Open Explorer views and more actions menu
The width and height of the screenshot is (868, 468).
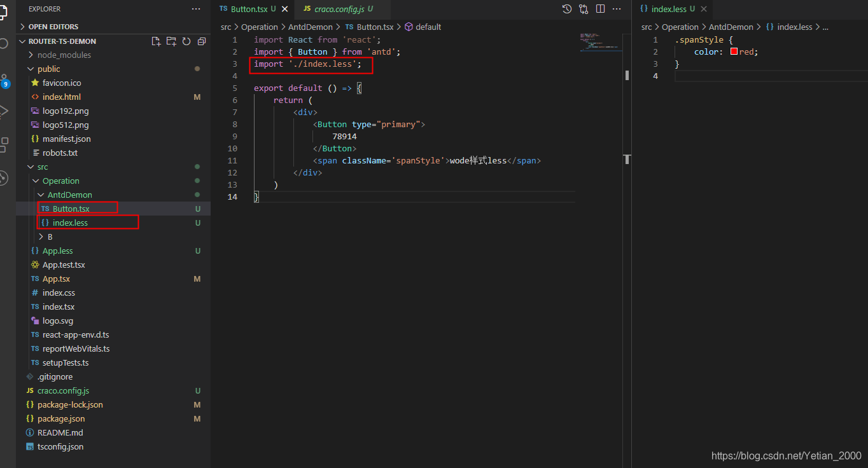point(195,9)
